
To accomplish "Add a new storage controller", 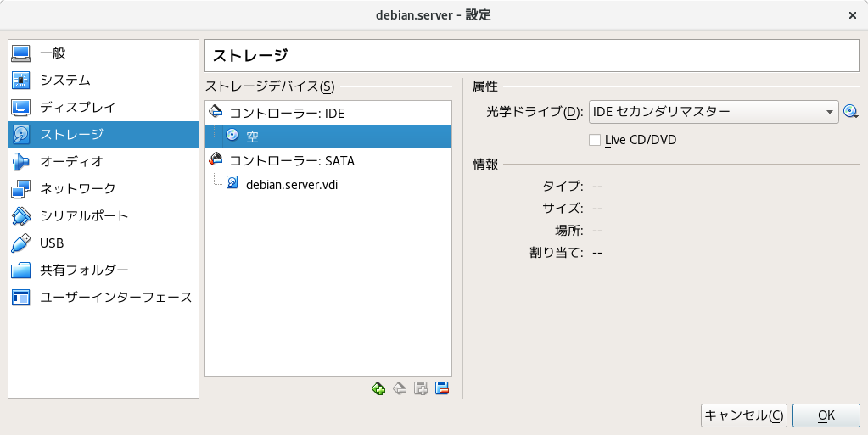I will 378,388.
